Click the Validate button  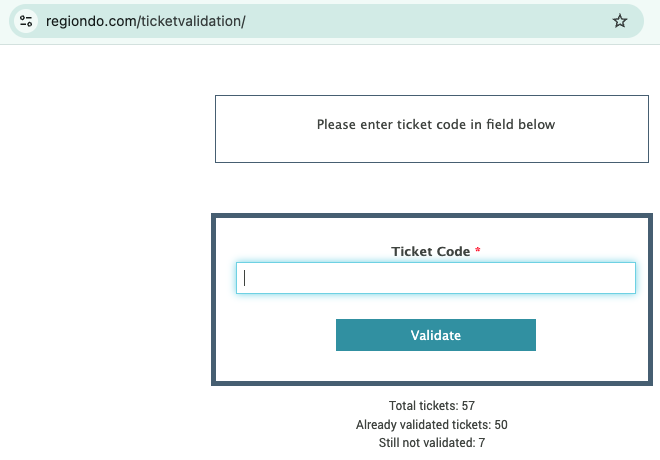[x=436, y=335]
